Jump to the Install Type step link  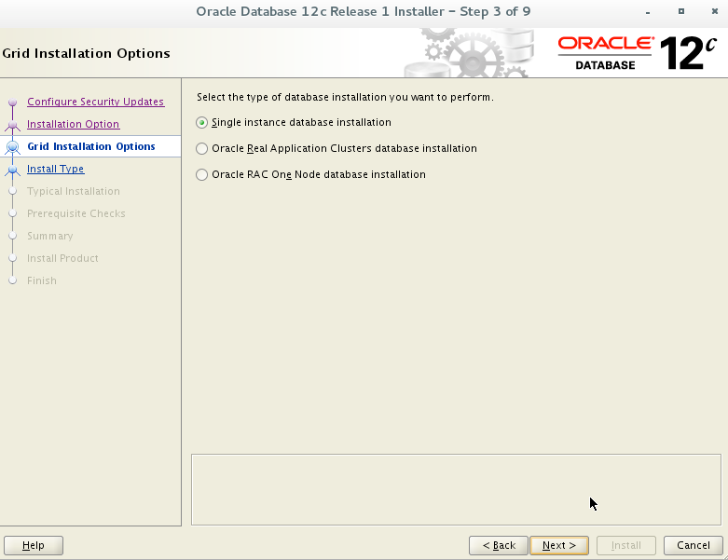coord(56,169)
